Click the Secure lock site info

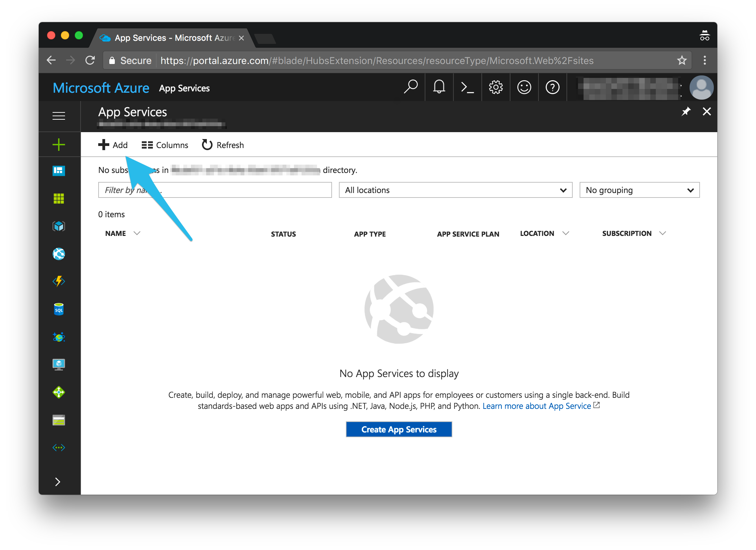click(x=130, y=61)
